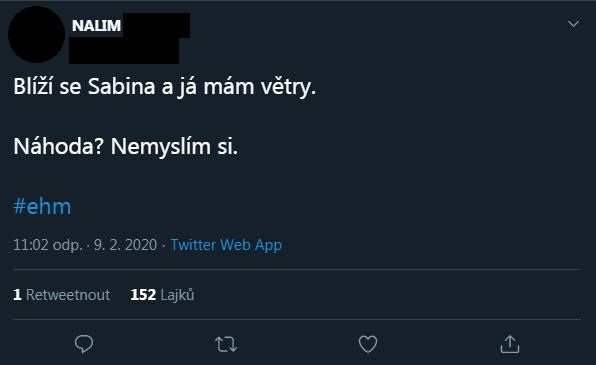The height and width of the screenshot is (365, 596).
Task: Select the 11:02 odp. timestamp
Action: click(48, 245)
